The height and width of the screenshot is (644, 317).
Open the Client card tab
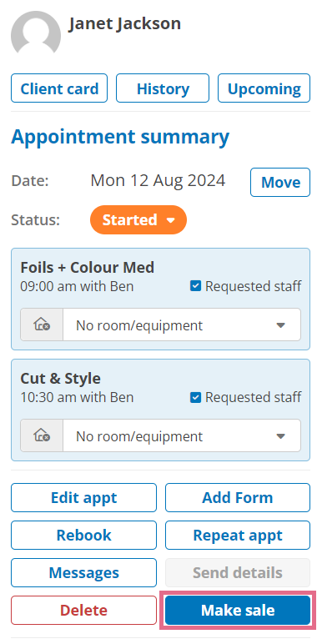59,88
